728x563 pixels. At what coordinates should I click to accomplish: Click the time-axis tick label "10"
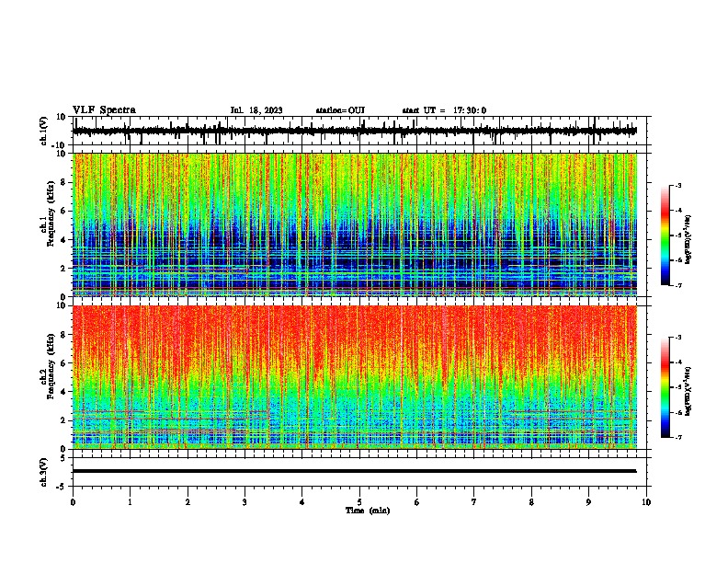646,502
